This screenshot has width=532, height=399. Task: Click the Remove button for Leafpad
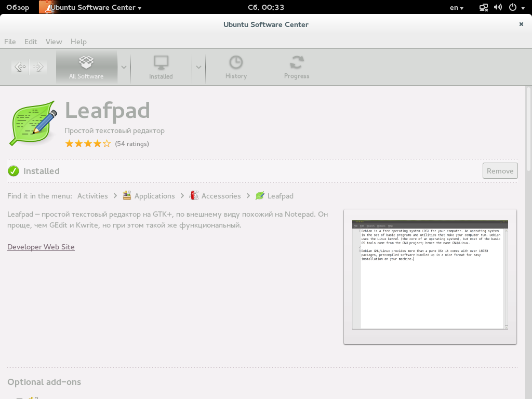[x=500, y=171]
